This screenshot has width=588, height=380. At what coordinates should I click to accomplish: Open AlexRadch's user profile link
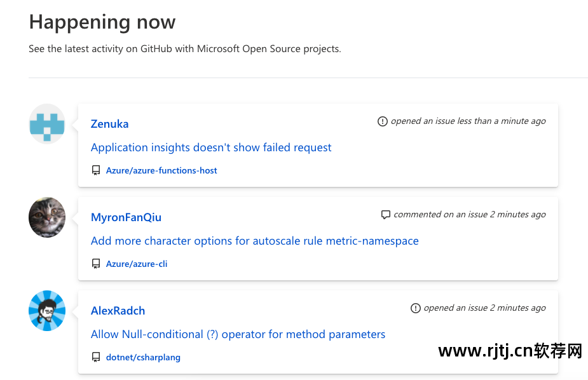pyautogui.click(x=118, y=311)
